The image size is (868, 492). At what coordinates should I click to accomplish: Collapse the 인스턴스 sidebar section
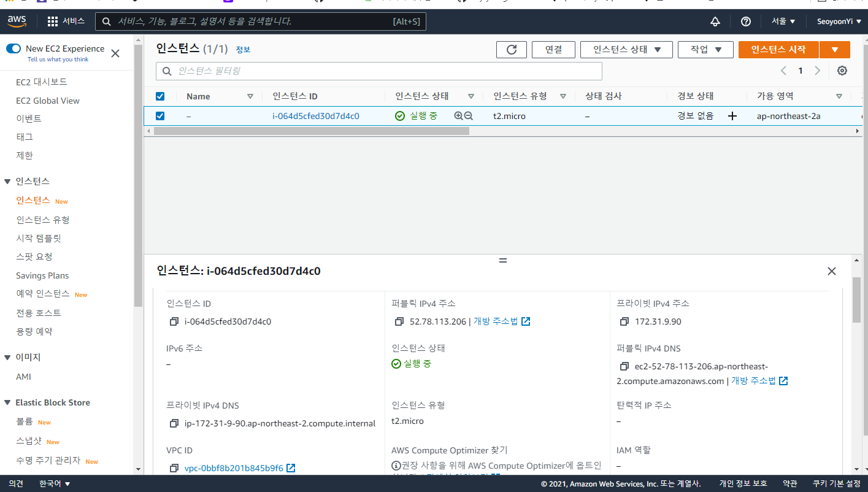pyautogui.click(x=7, y=182)
